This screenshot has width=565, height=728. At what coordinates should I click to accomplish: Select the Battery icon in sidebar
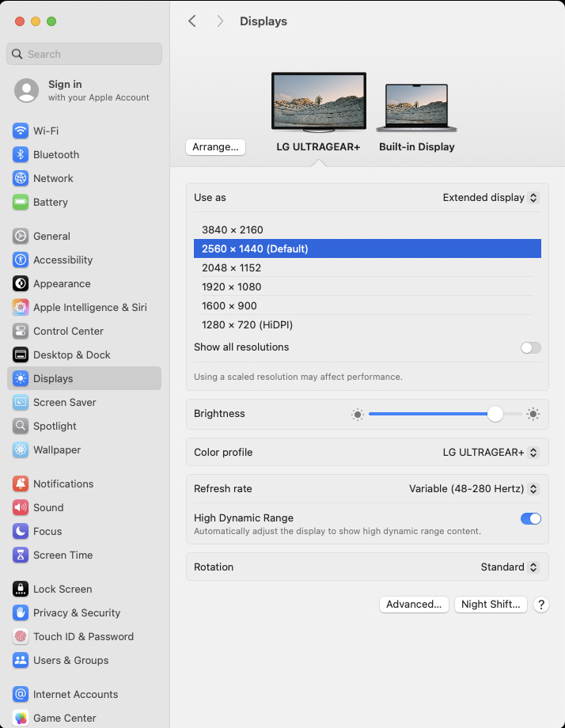coord(21,202)
